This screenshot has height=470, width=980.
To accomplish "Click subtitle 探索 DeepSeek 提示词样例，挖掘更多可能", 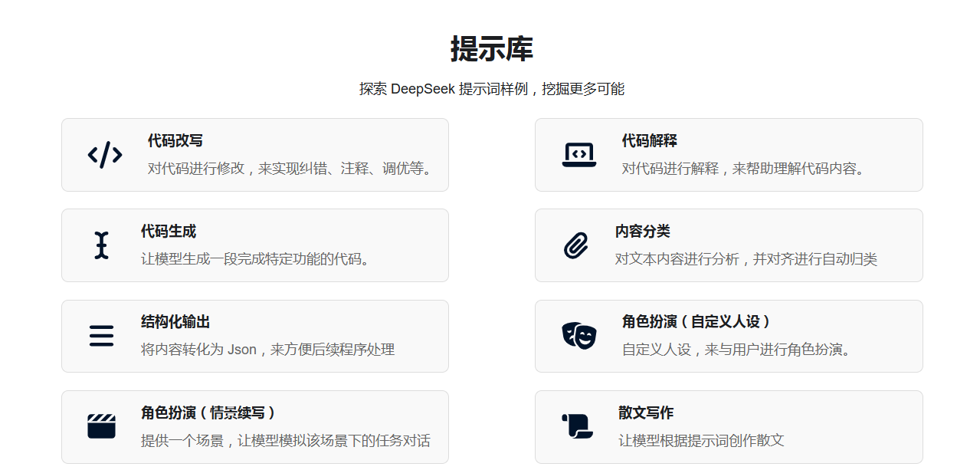I will [x=492, y=89].
